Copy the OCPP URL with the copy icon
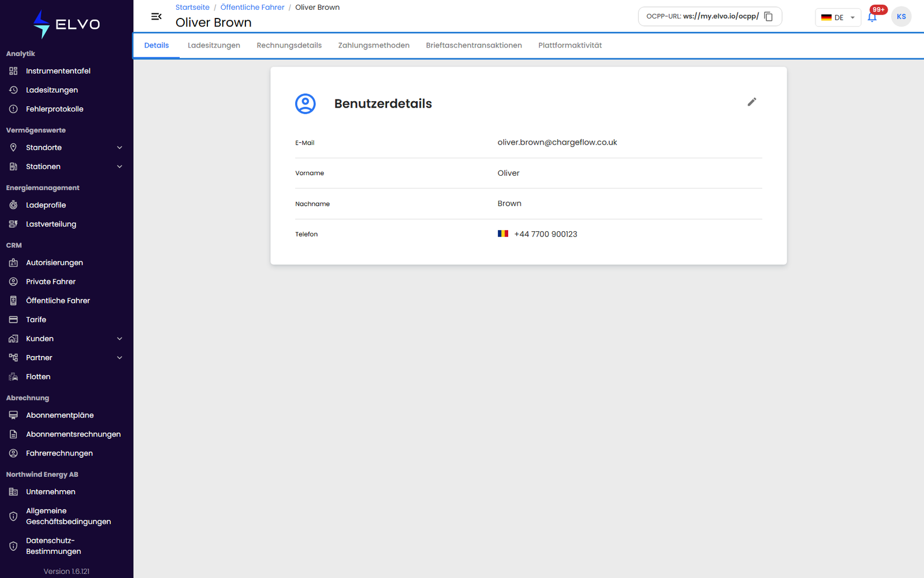Viewport: 924px width, 578px height. click(768, 17)
